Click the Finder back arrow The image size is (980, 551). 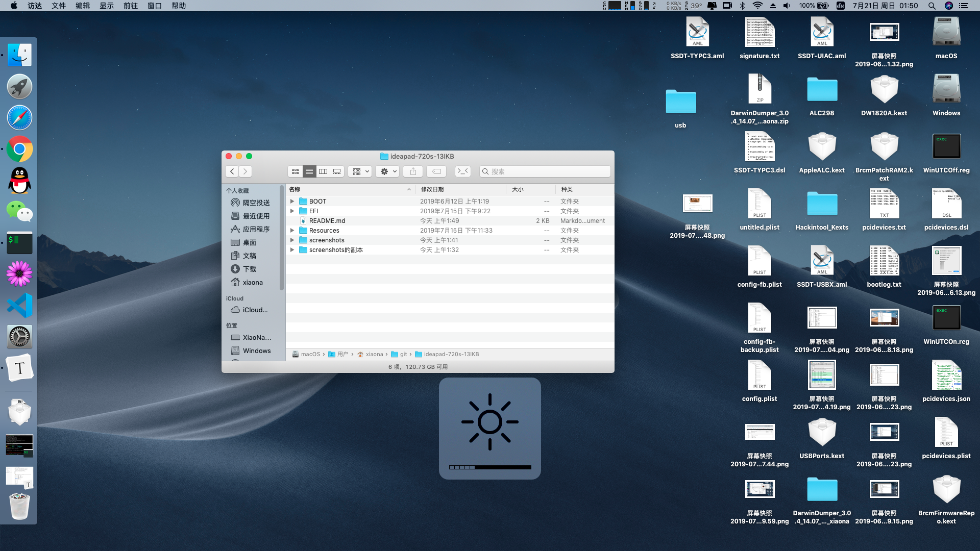(x=232, y=171)
